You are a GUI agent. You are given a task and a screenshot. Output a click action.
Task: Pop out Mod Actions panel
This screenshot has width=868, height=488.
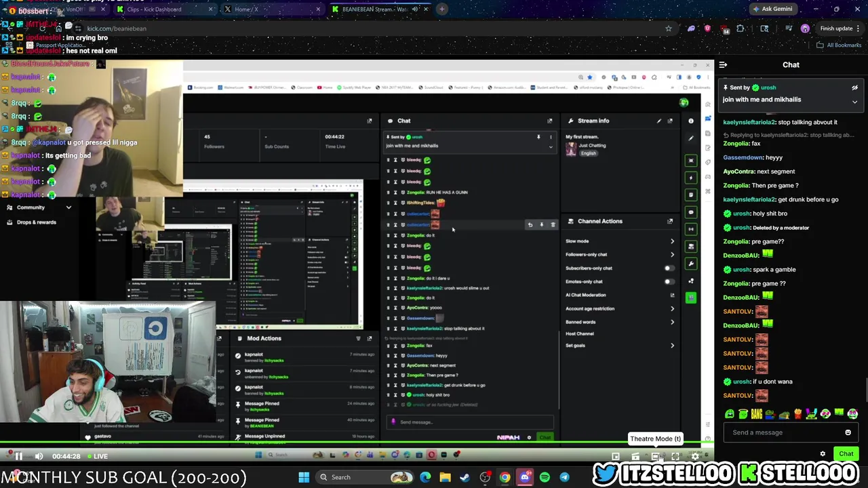(x=369, y=338)
